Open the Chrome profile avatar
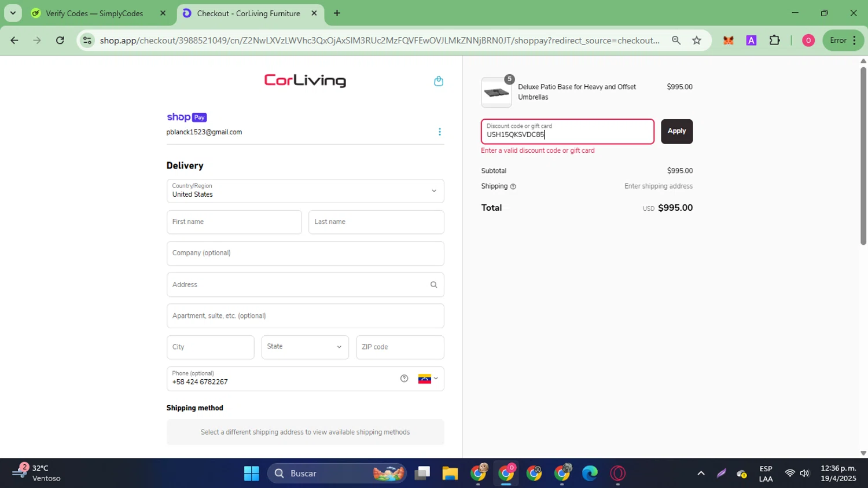Image resolution: width=868 pixels, height=488 pixels. click(x=808, y=41)
